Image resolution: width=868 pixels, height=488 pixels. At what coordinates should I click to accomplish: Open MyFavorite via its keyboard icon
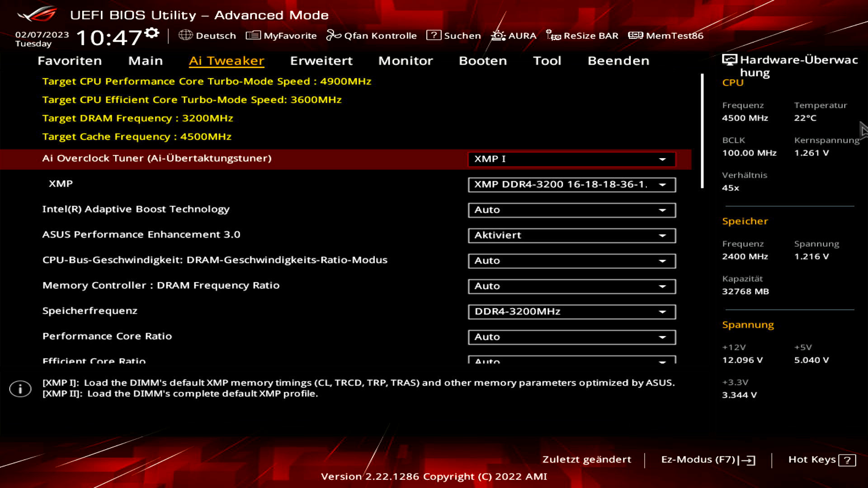coord(253,35)
